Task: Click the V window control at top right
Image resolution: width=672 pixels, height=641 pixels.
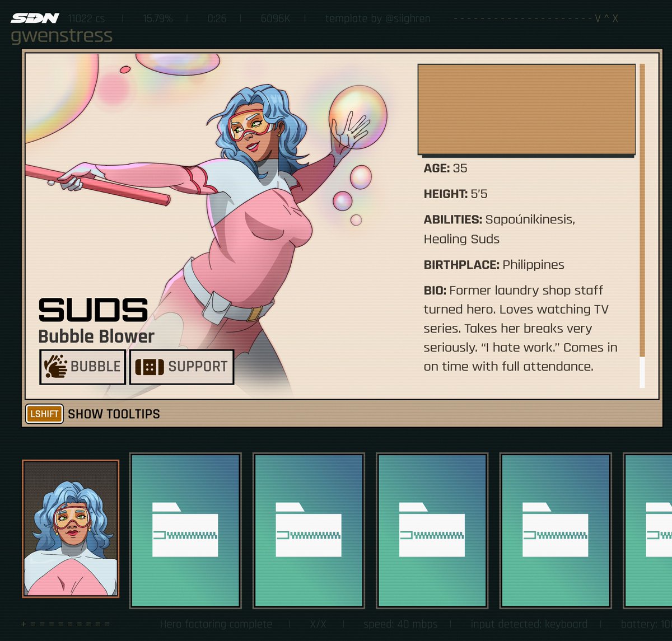Action: [598, 18]
